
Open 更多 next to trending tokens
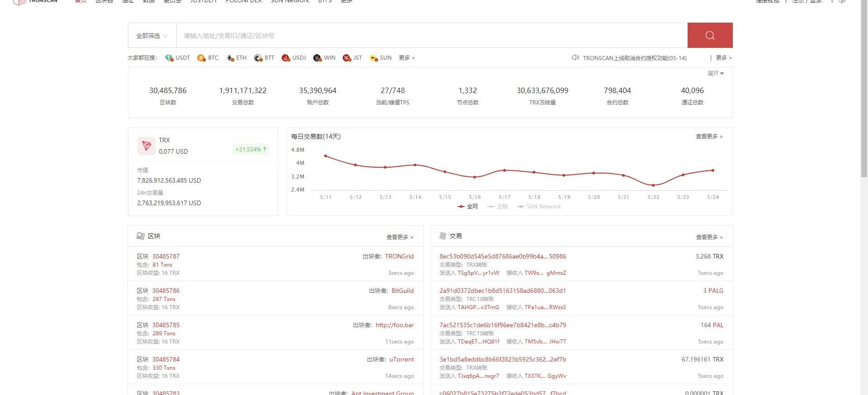pyautogui.click(x=406, y=58)
